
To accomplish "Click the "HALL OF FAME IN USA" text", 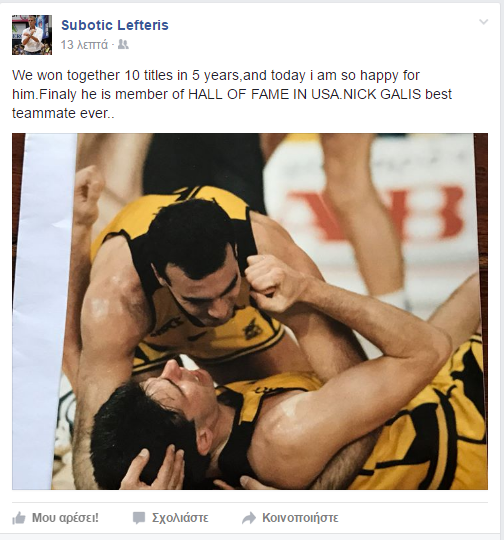I will click(x=264, y=94).
